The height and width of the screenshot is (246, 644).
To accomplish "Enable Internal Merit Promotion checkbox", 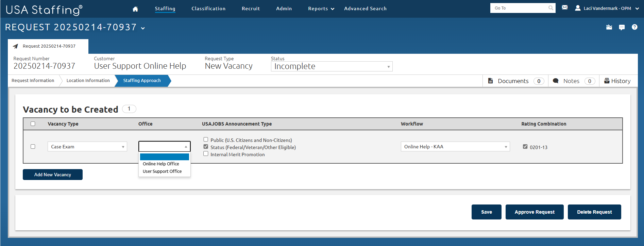I will pyautogui.click(x=206, y=154).
